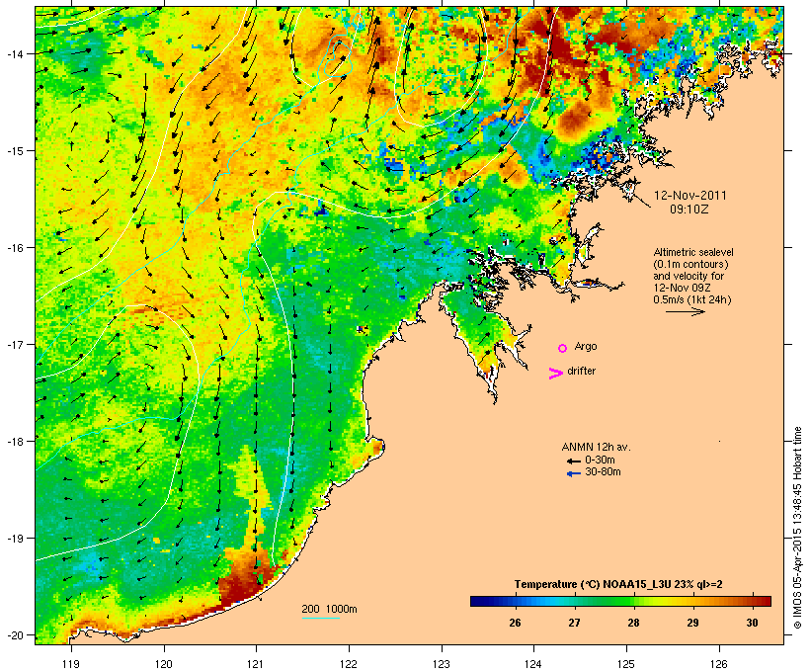Screen dimensions: 810x672
Task: Click the -20 latitude axis label
Action: pyautogui.click(x=14, y=634)
